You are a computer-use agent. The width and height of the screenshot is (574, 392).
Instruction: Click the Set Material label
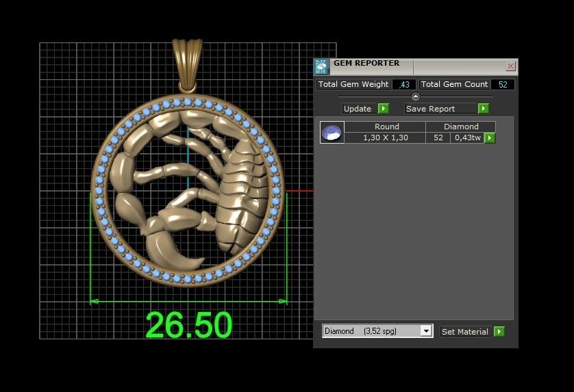pos(465,332)
